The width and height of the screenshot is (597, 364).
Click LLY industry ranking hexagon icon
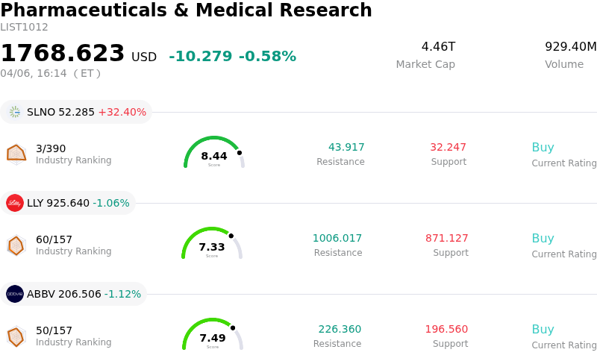pyautogui.click(x=16, y=245)
